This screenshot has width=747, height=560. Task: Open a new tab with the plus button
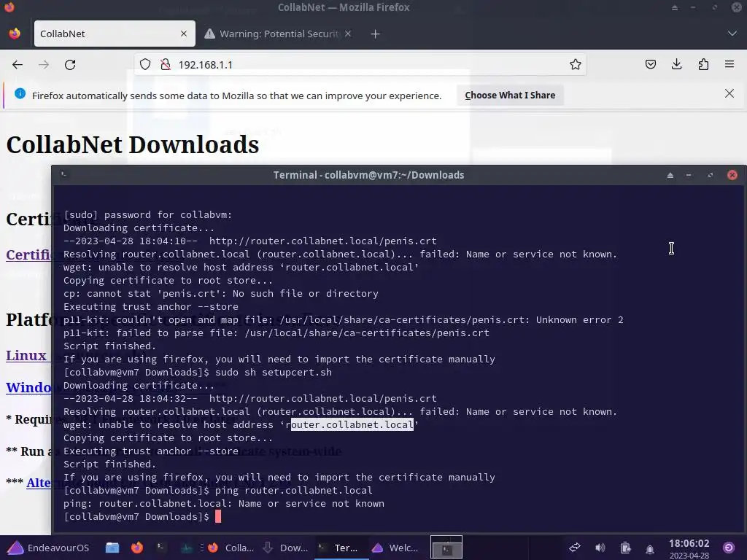376,34
